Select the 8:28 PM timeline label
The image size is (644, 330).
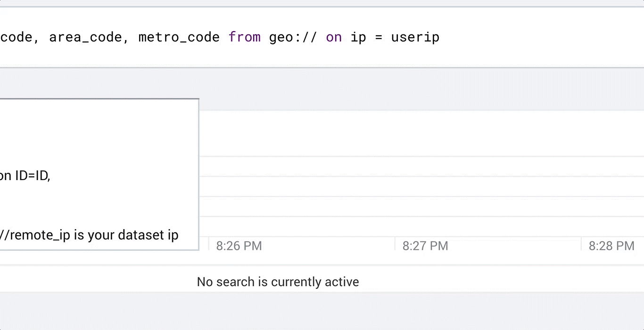(611, 246)
